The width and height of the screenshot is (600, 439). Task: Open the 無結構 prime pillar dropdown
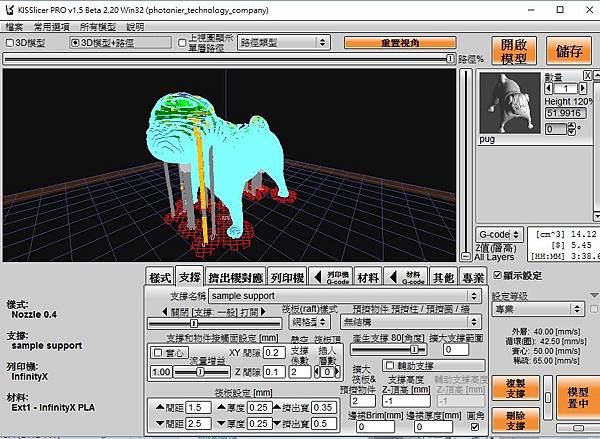point(411,322)
